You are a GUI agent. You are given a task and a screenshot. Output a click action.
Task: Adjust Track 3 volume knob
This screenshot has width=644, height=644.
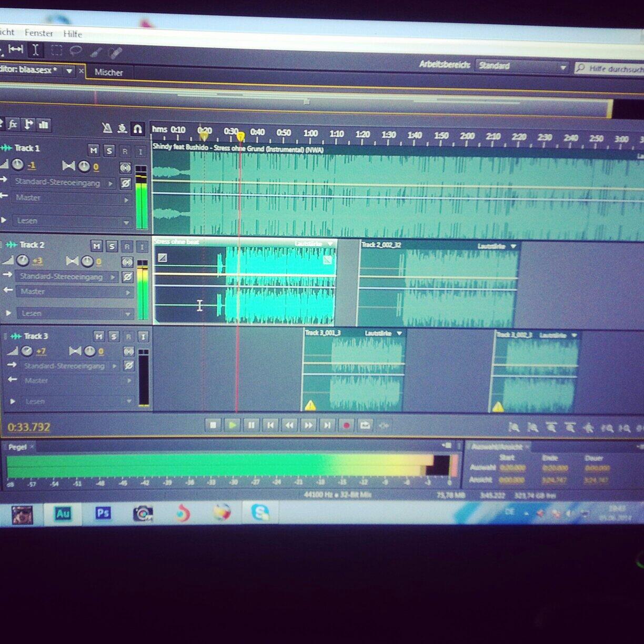click(26, 351)
